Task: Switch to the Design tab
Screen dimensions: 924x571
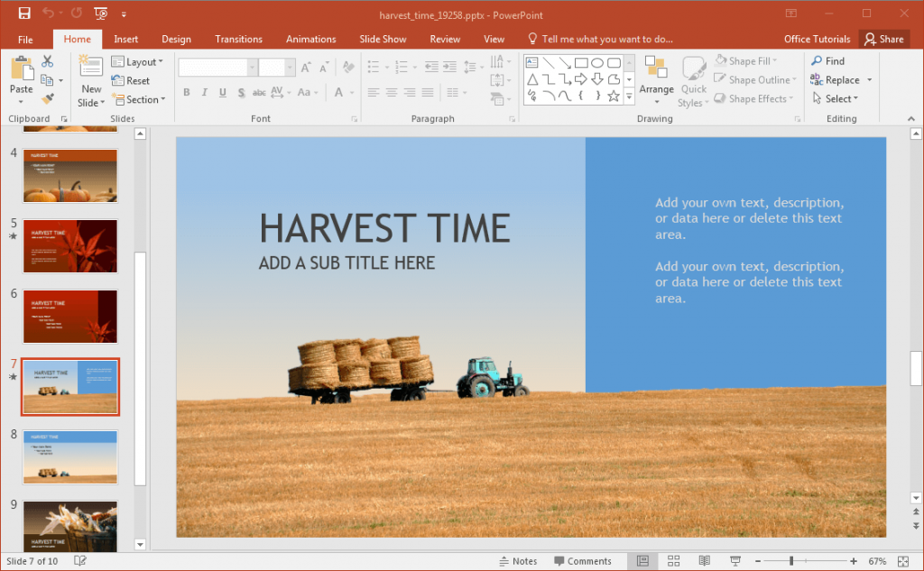Action: pyautogui.click(x=176, y=39)
